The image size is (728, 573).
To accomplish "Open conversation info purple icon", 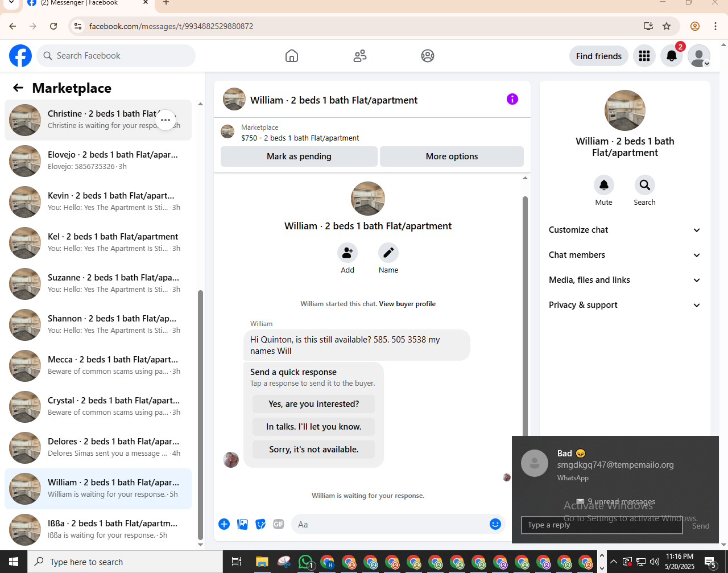I will click(x=512, y=99).
